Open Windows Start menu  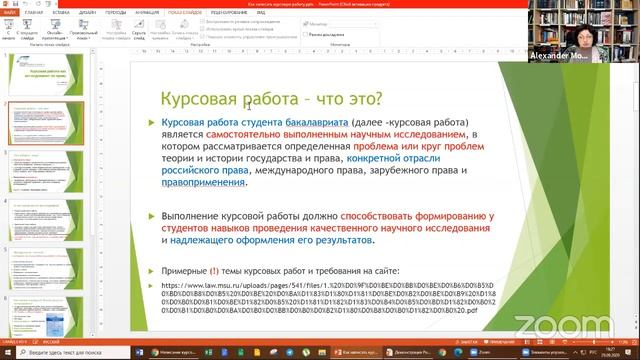point(7,352)
